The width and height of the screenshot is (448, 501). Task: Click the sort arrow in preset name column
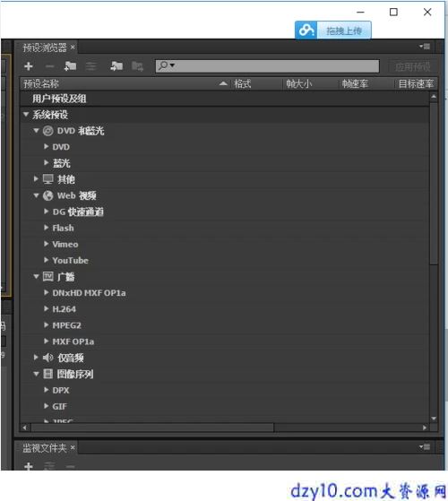223,83
